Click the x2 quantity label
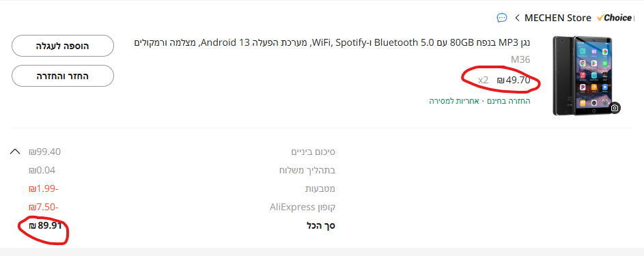644x256 pixels. 483,80
